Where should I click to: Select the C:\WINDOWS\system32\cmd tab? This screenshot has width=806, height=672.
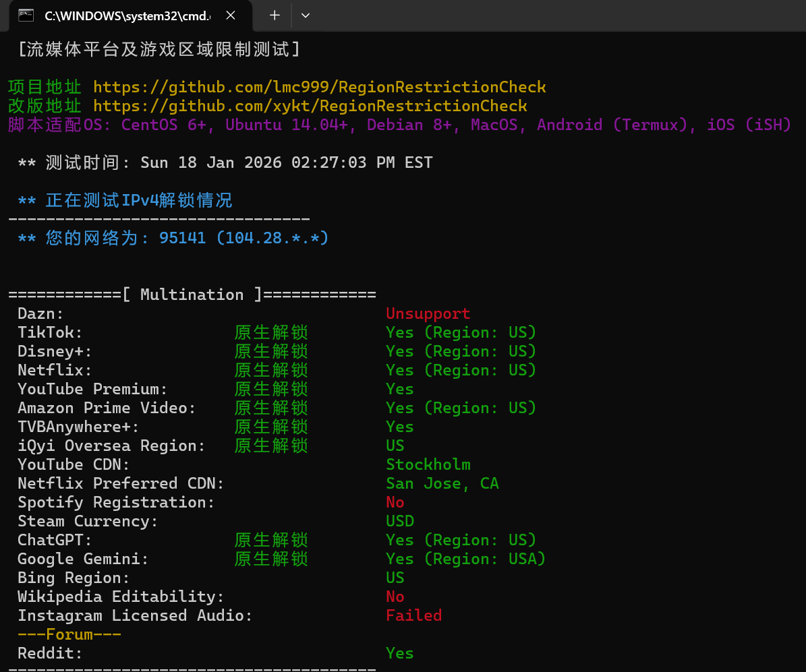click(x=127, y=16)
